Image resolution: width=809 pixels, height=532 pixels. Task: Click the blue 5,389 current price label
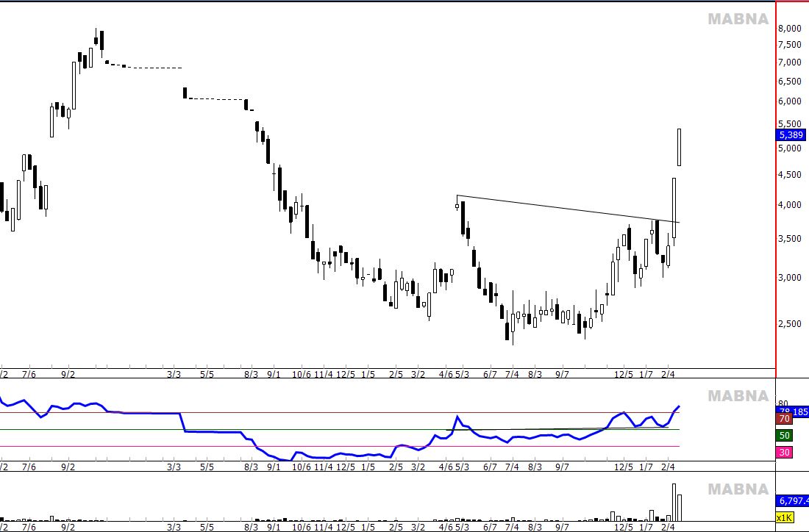click(791, 135)
